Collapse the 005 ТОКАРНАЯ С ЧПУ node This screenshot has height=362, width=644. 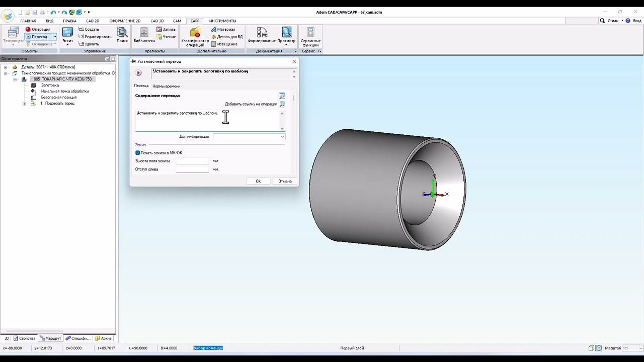pos(15,79)
